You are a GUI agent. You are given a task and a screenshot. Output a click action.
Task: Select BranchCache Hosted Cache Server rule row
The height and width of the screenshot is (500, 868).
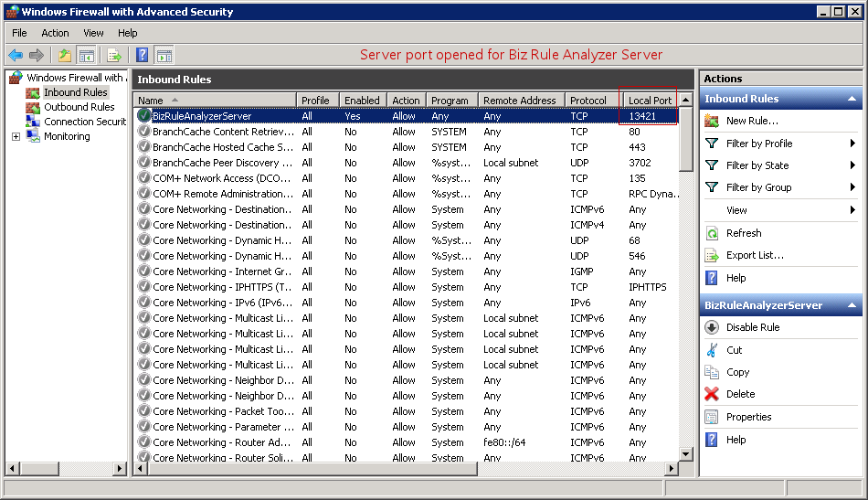407,147
